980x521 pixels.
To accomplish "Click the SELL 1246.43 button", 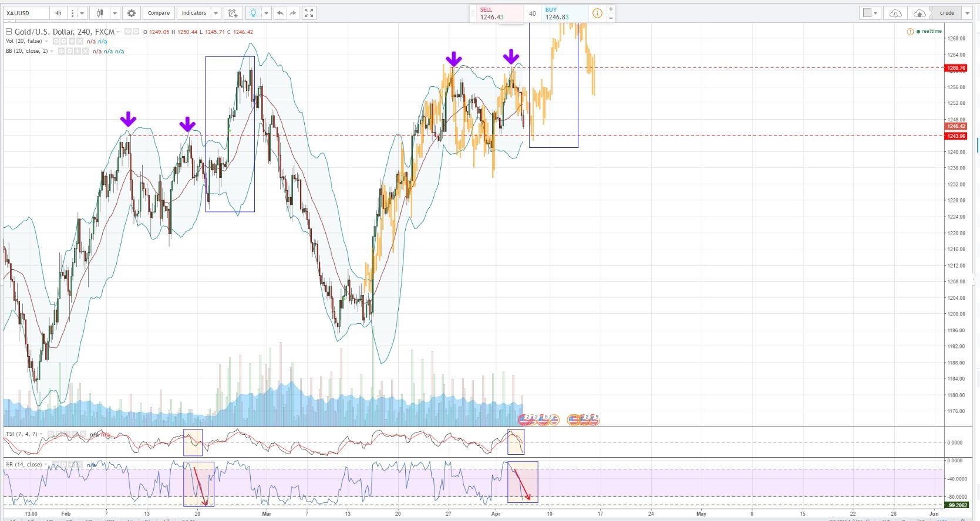I will (x=495, y=13).
